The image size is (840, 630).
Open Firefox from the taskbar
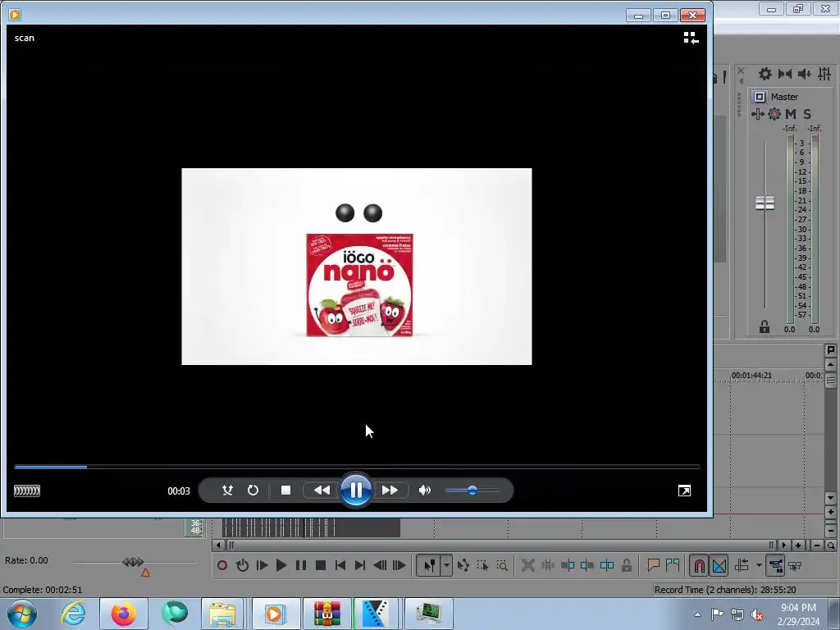(x=123, y=614)
